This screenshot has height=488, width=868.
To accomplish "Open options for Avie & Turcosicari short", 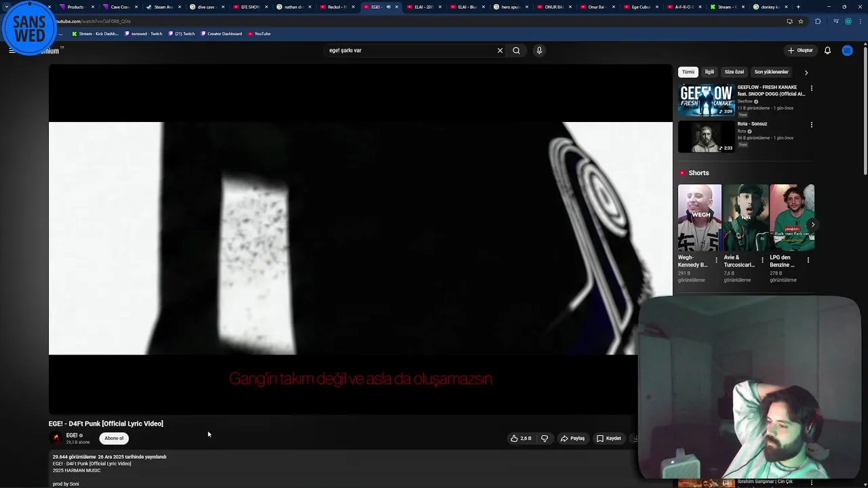I will pos(762,260).
